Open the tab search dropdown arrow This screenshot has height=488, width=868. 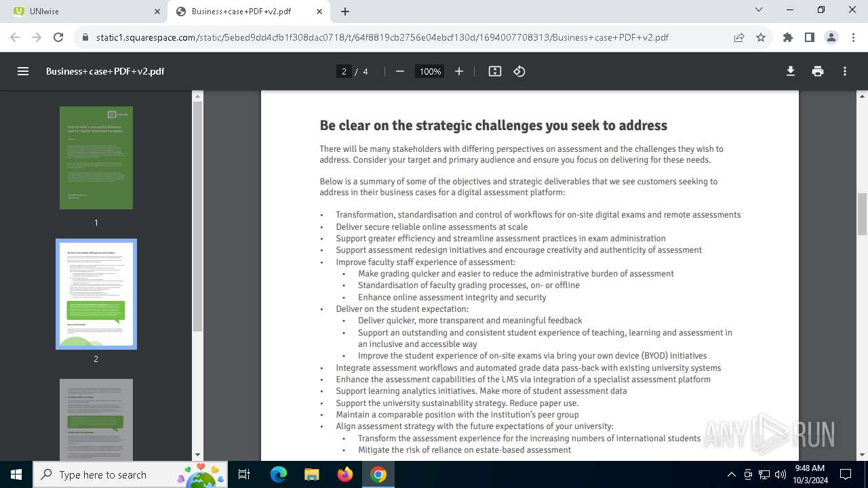coord(759,10)
